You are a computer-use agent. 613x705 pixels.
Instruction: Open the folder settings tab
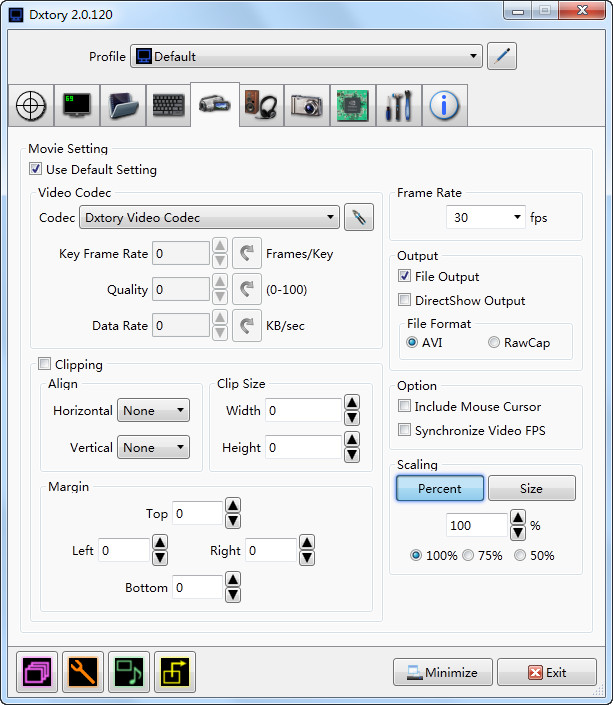click(x=124, y=105)
